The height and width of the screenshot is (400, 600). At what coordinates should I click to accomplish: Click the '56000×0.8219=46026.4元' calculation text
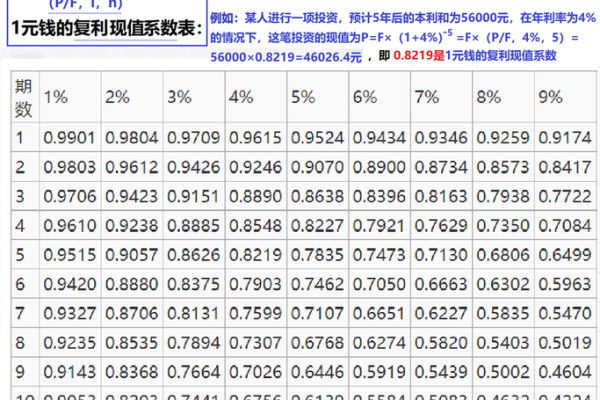286,57
